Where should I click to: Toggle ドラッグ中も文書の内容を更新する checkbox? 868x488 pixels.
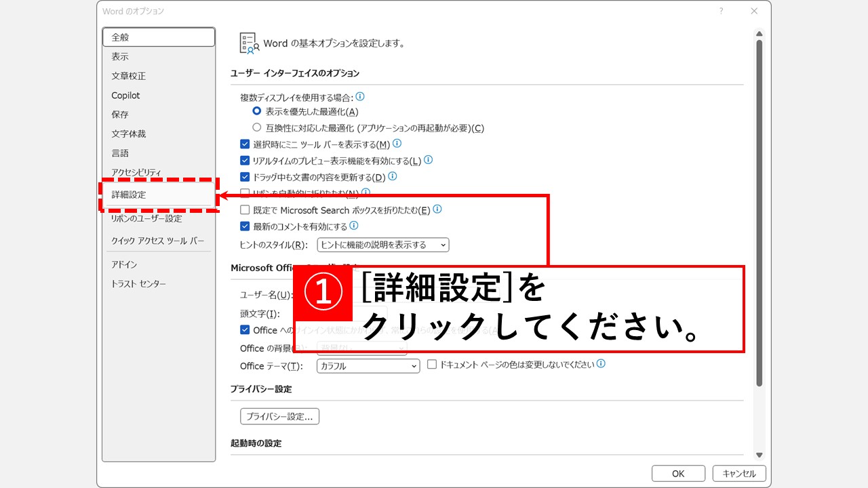click(x=245, y=177)
